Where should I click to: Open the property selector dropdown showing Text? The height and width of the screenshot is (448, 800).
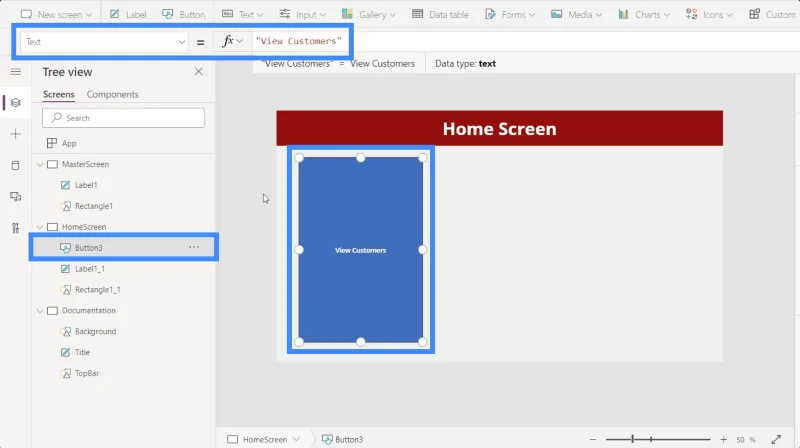(104, 42)
